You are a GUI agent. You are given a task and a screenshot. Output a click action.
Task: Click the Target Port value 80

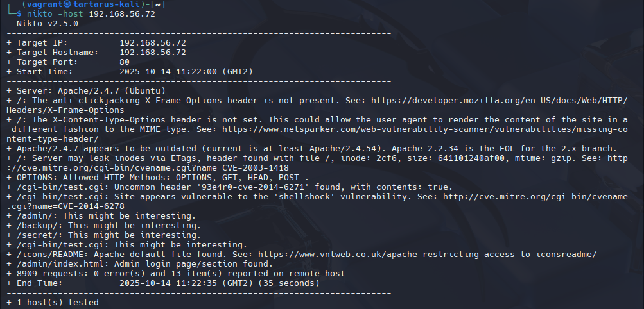(x=125, y=62)
